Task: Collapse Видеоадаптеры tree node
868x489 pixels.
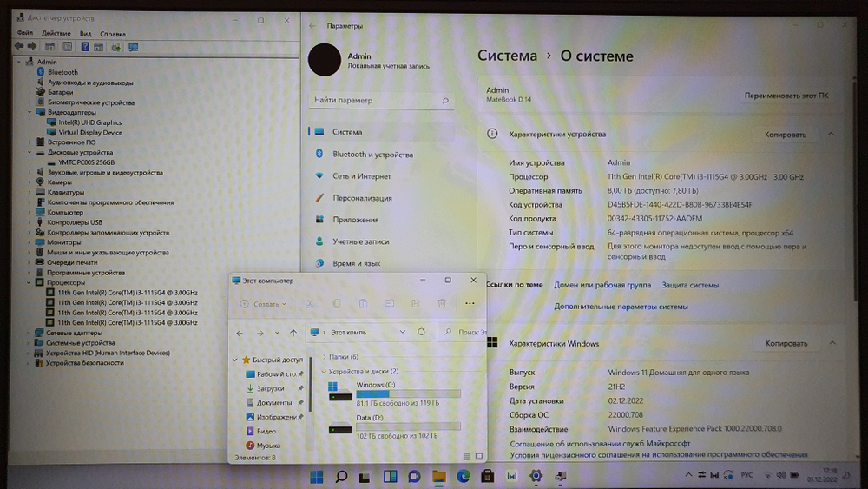Action: [x=30, y=112]
